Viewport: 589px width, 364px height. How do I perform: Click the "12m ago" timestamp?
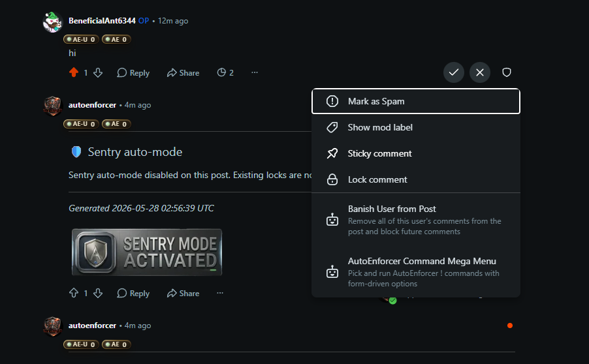(173, 21)
